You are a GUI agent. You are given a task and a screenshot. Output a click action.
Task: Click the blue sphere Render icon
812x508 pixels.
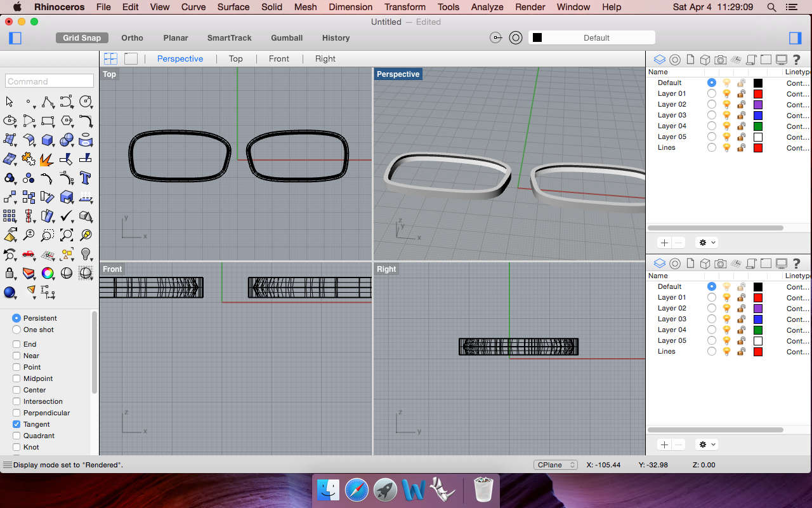coord(10,292)
